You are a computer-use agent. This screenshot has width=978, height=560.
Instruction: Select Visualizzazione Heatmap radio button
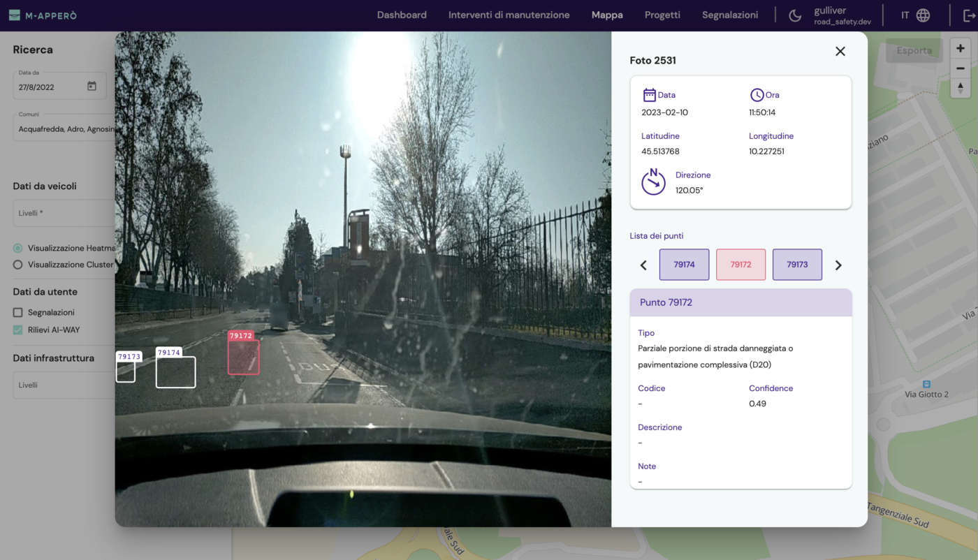[18, 248]
